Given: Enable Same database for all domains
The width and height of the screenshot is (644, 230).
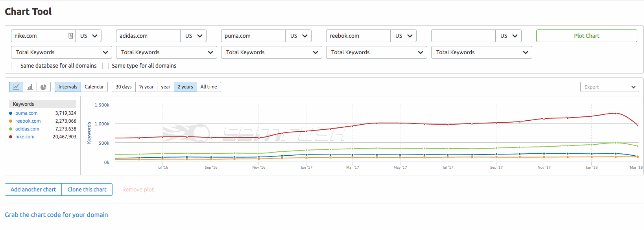Looking at the screenshot, I should tap(14, 66).
